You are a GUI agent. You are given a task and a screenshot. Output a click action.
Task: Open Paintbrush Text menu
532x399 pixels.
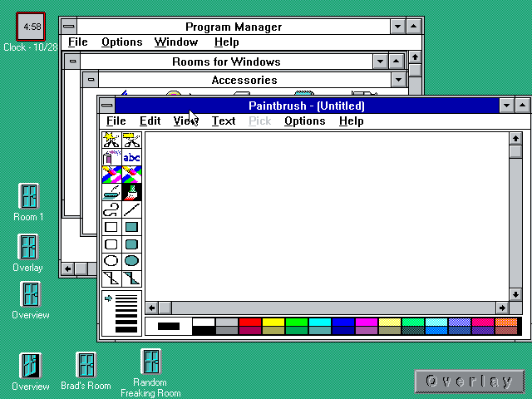(224, 121)
